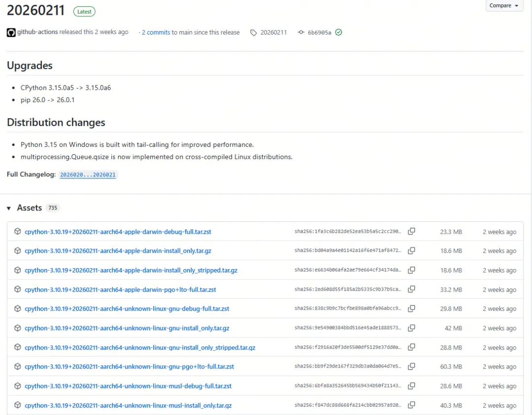The width and height of the screenshot is (532, 415).
Task: Click package icon of linux-gnu-install_only.tar.gz asset
Action: click(x=18, y=328)
